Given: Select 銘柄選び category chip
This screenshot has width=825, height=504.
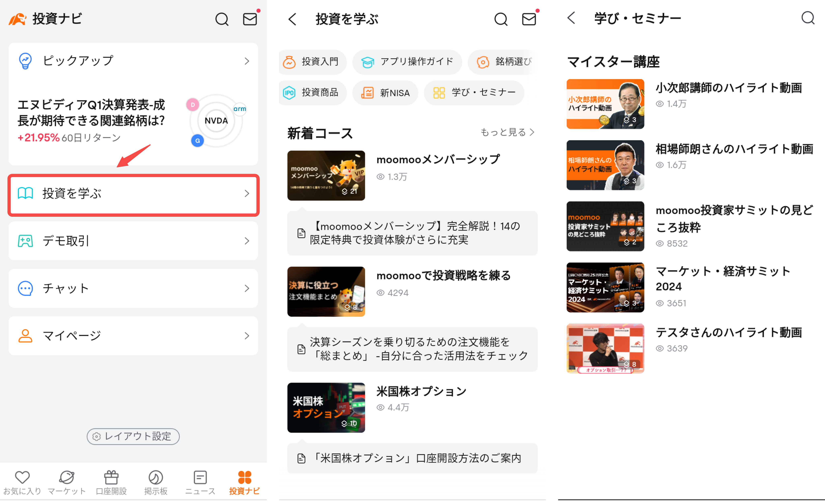Looking at the screenshot, I should click(502, 62).
